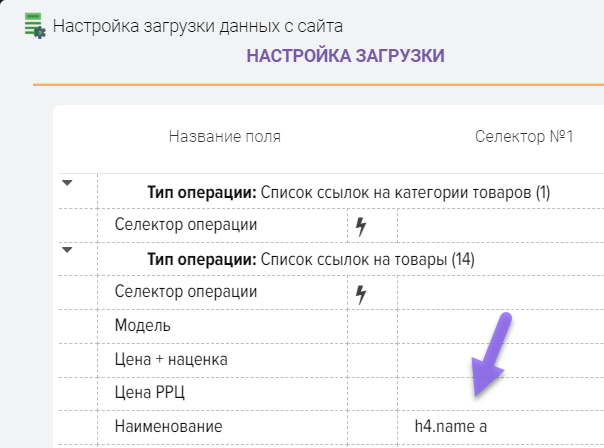Select the Цена РРЦ field row

coord(222,393)
